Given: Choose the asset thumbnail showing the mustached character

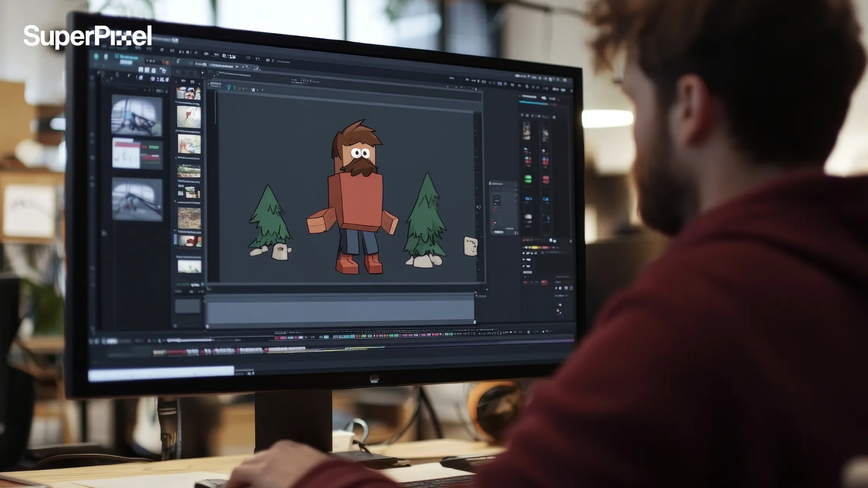Looking at the screenshot, I should point(189,93).
